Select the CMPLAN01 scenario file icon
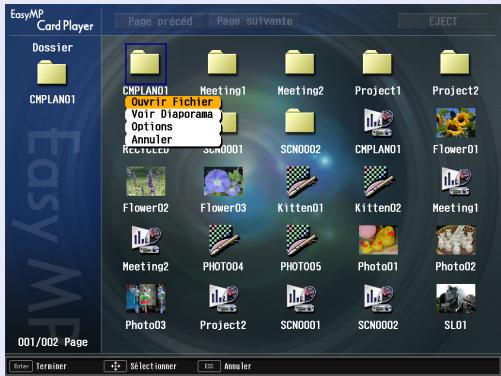501x376 pixels. pyautogui.click(x=378, y=122)
